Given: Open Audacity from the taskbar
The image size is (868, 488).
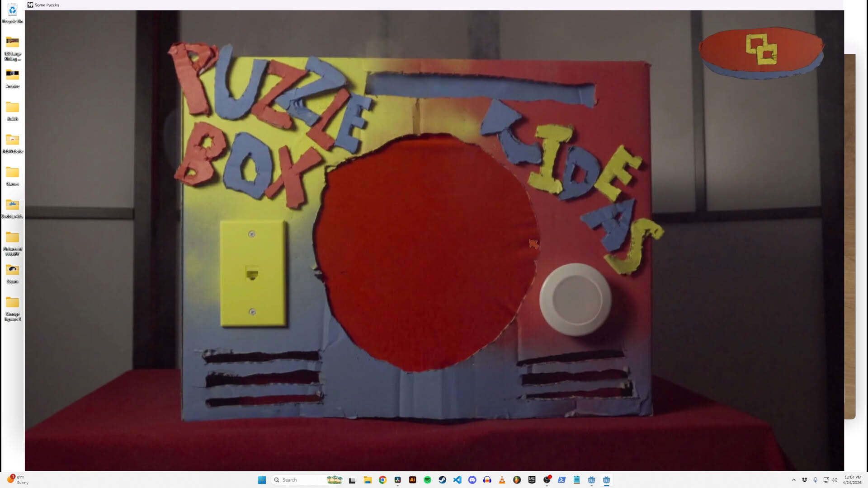Looking at the screenshot, I should click(x=487, y=480).
